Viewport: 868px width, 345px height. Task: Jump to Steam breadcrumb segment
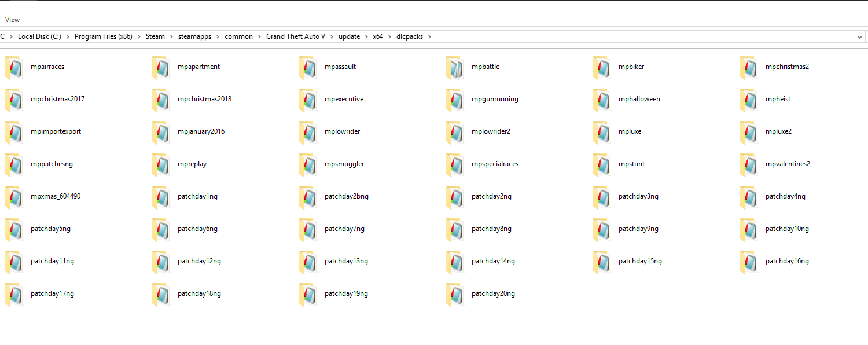(155, 36)
